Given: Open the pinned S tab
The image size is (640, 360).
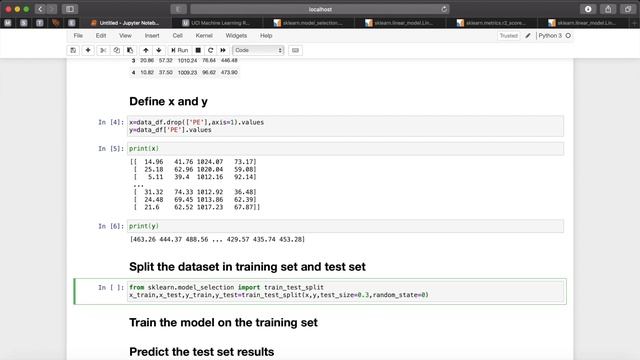Looking at the screenshot, I should tap(24, 23).
